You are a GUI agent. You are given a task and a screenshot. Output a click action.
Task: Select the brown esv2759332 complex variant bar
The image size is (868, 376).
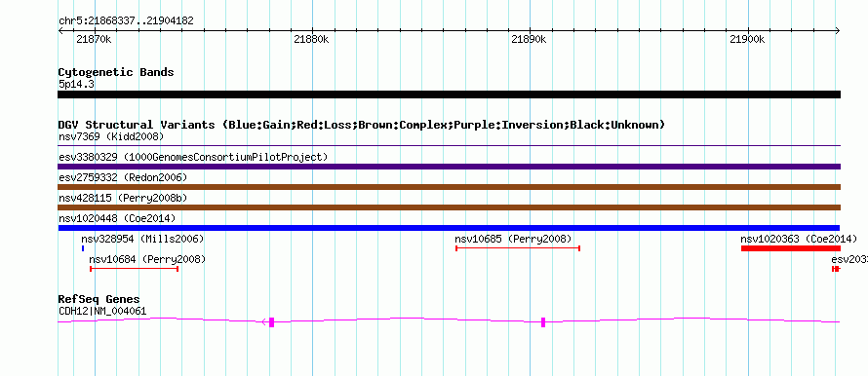tap(449, 187)
